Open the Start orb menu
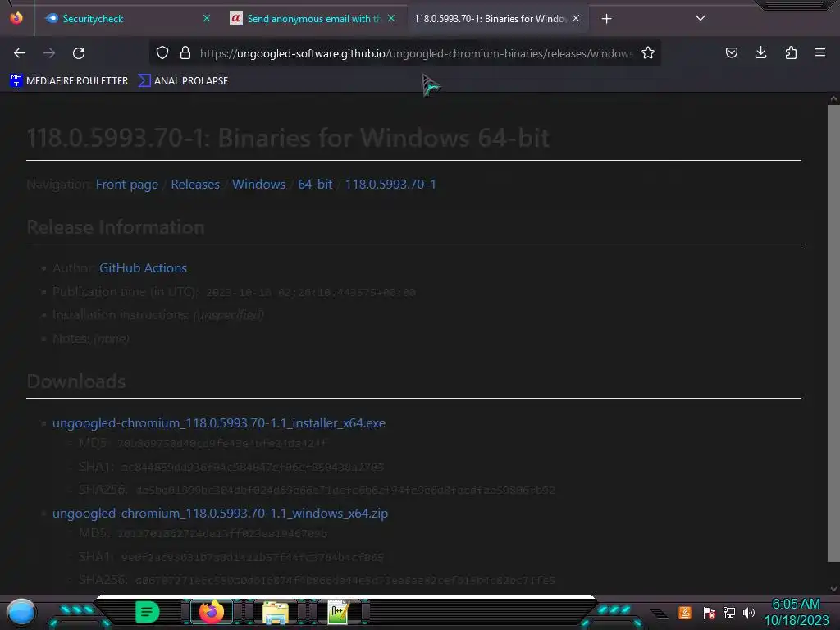The image size is (840, 630). [x=21, y=612]
